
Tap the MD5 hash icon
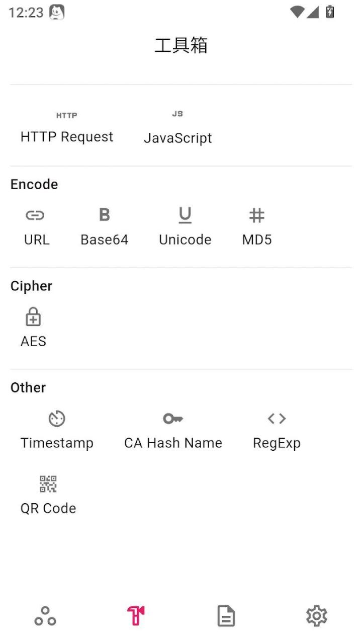coord(257,216)
